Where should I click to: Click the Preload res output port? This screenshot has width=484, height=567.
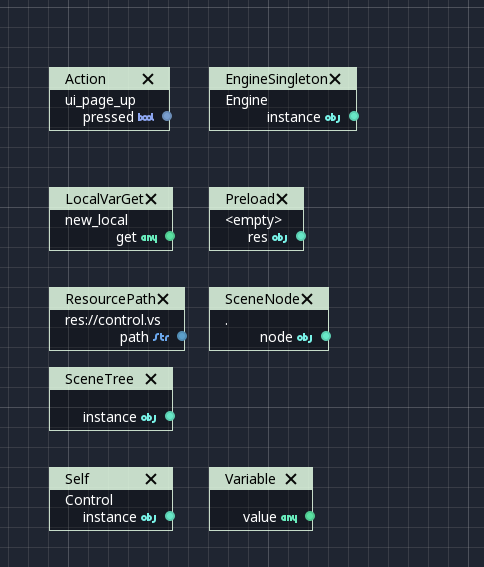301,236
